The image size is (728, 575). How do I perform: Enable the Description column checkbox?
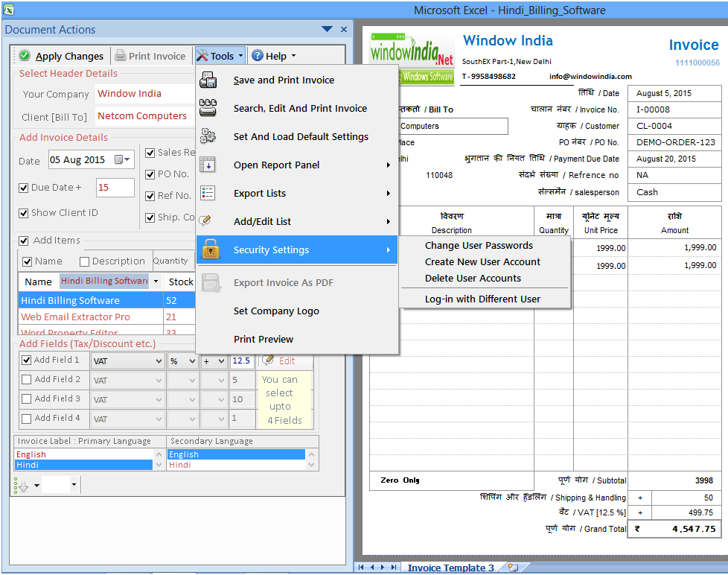(85, 262)
